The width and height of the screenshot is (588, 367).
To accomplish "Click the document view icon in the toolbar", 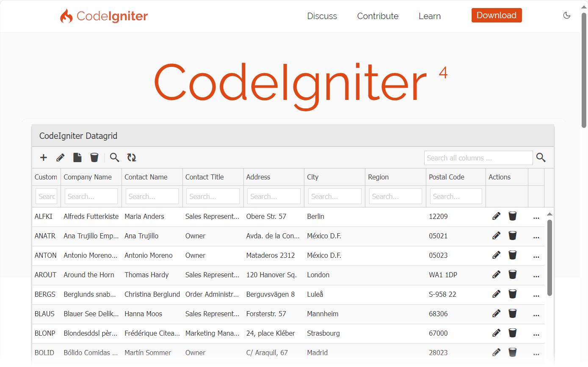I will click(x=77, y=157).
